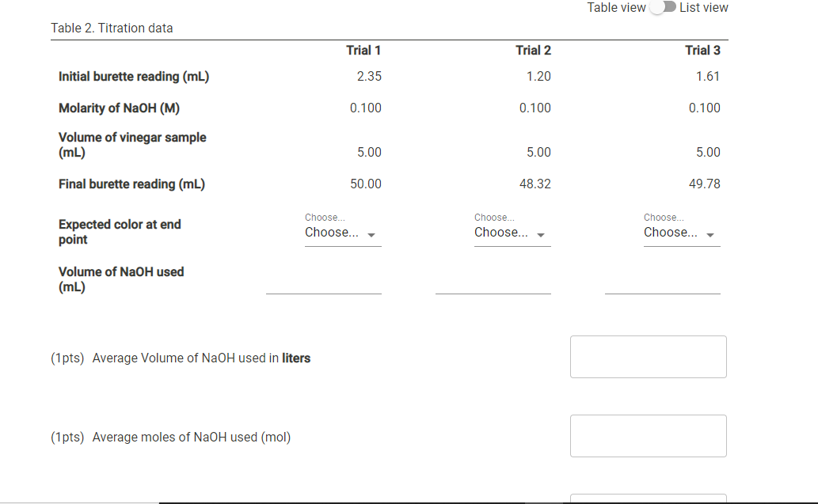Click the Average moles of NaOH answer box

(x=648, y=435)
